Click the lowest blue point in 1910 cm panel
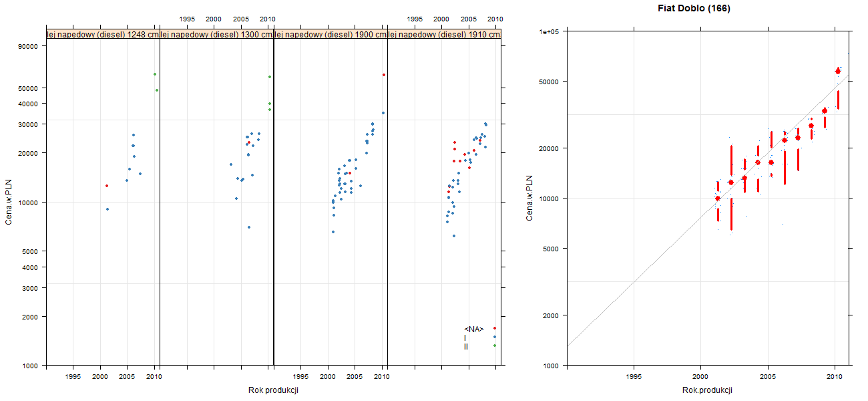Image resolution: width=868 pixels, height=401 pixels. tap(454, 236)
